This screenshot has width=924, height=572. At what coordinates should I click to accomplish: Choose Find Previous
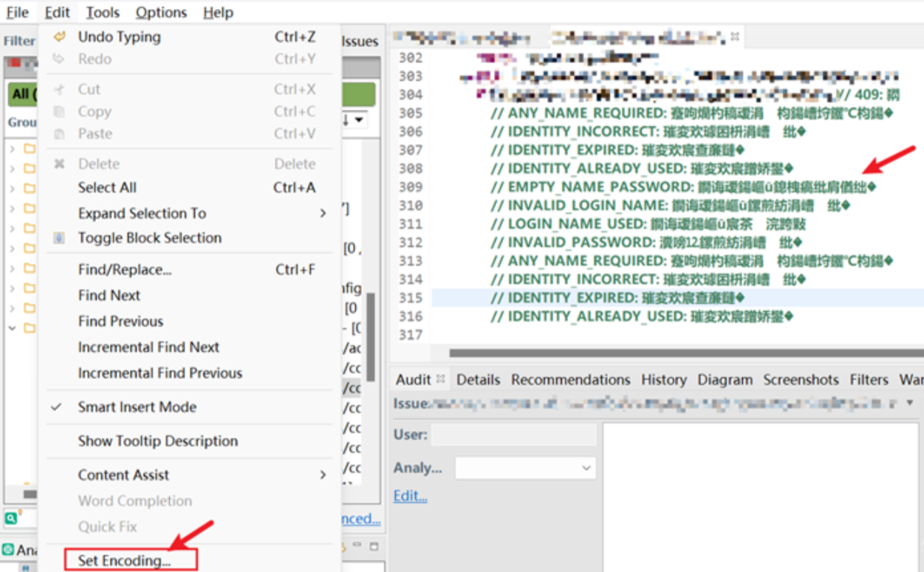(190, 321)
